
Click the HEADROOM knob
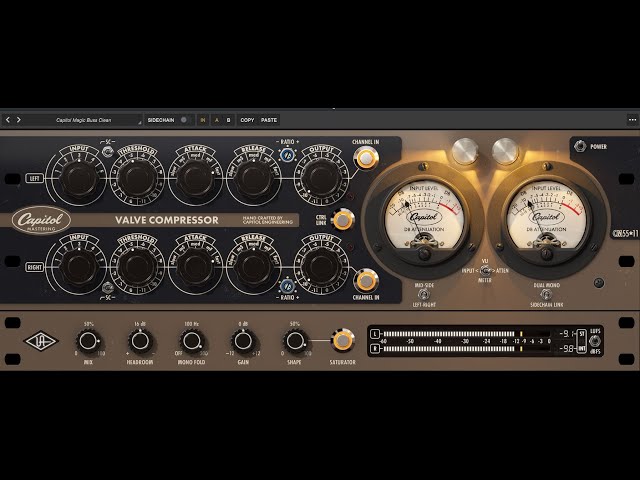140,341
